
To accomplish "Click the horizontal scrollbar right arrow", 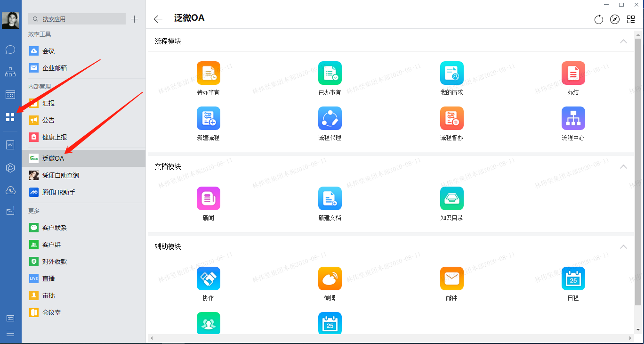I will click(631, 338).
